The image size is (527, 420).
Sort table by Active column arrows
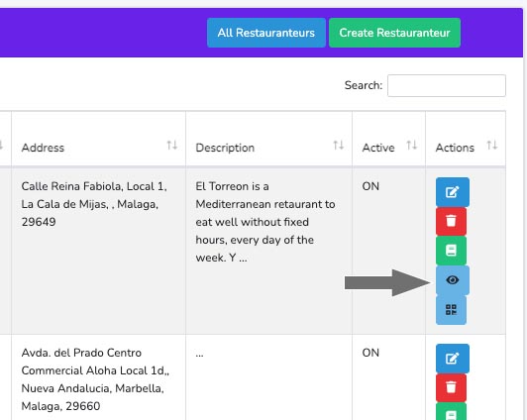pyautogui.click(x=412, y=146)
